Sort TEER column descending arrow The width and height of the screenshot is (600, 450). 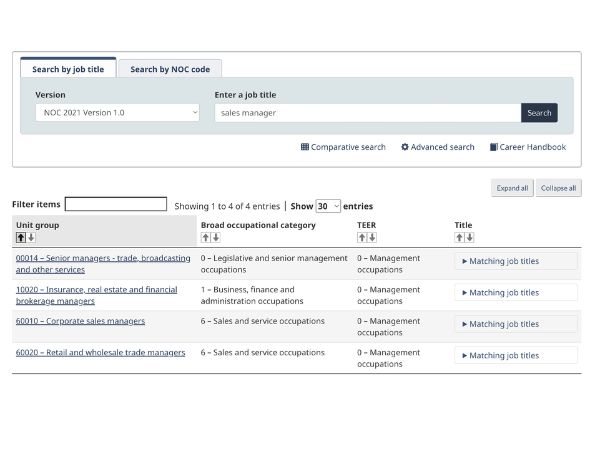[372, 238]
